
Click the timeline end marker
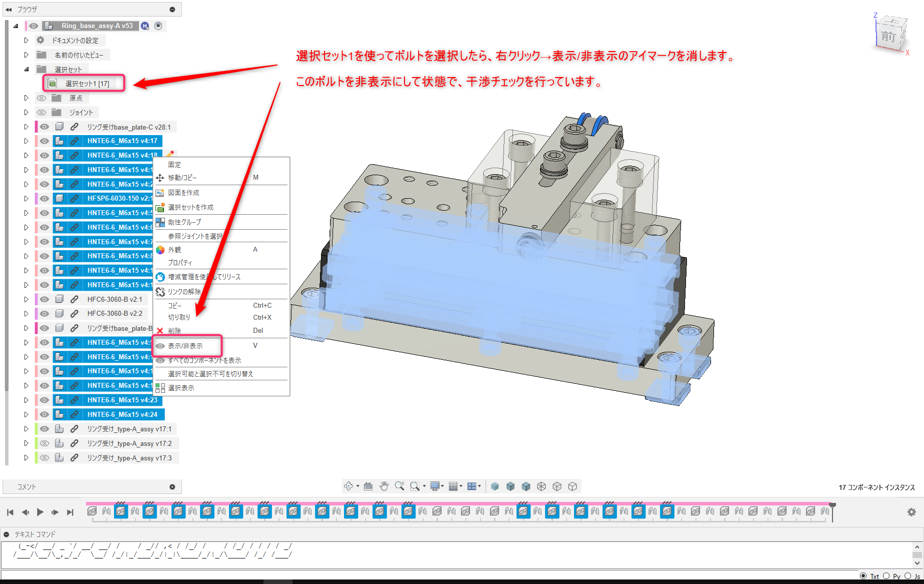[832, 511]
